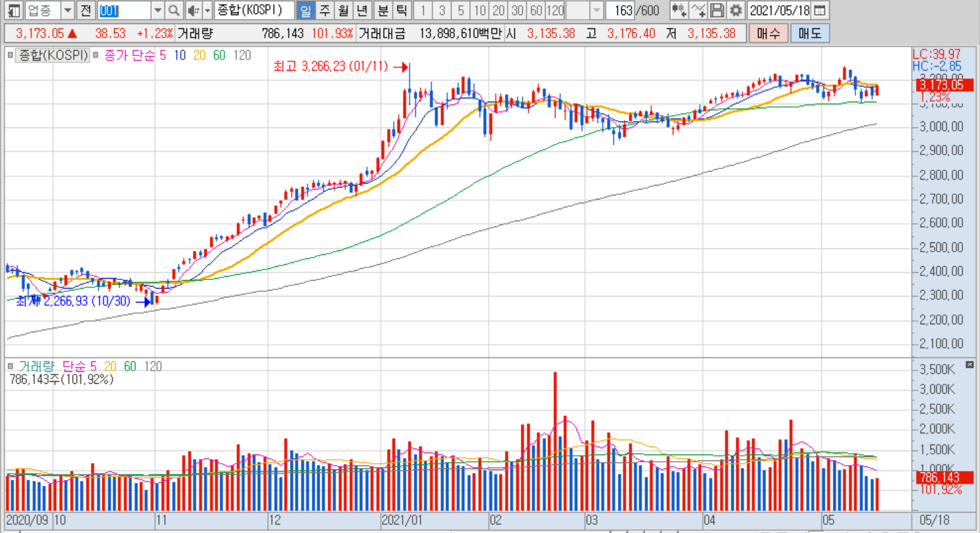
Task: Select interval button 120 in toolbar
Action: [x=555, y=10]
